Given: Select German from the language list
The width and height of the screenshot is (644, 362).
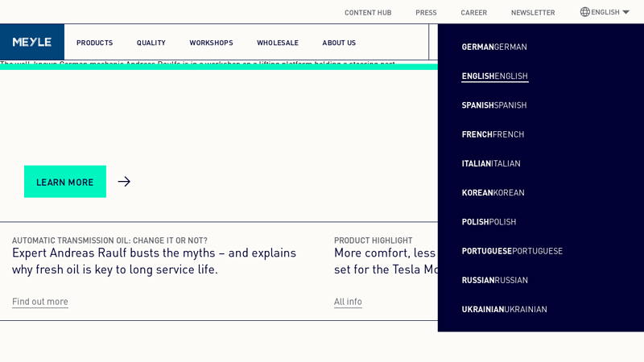Looking at the screenshot, I should (494, 47).
